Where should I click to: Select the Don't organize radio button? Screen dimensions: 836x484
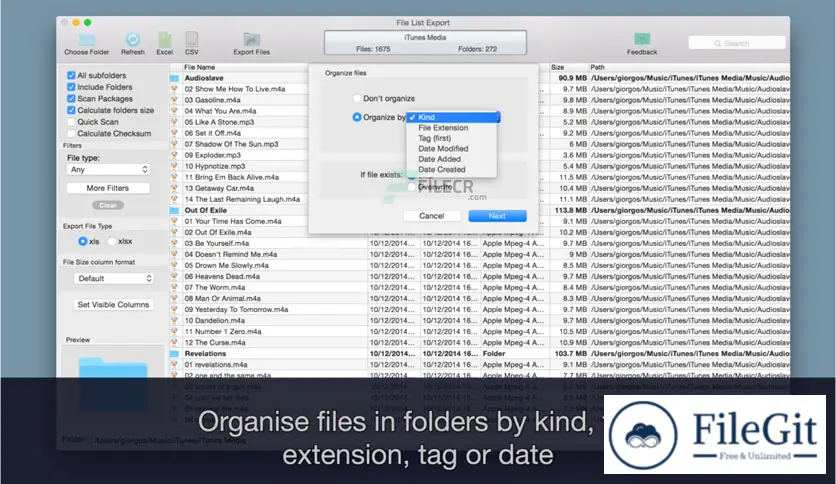pyautogui.click(x=357, y=98)
